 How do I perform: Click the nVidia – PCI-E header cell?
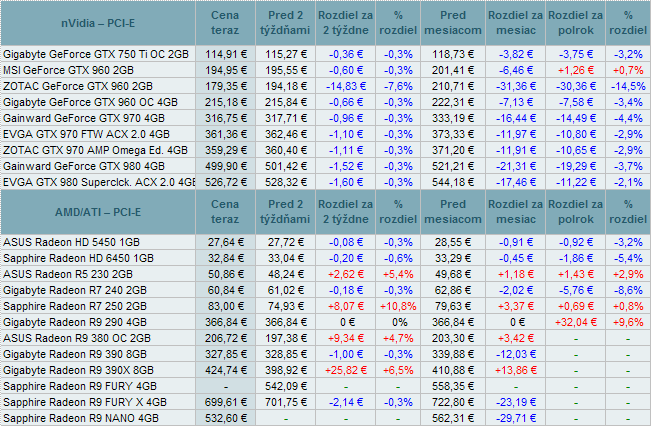pos(98,23)
